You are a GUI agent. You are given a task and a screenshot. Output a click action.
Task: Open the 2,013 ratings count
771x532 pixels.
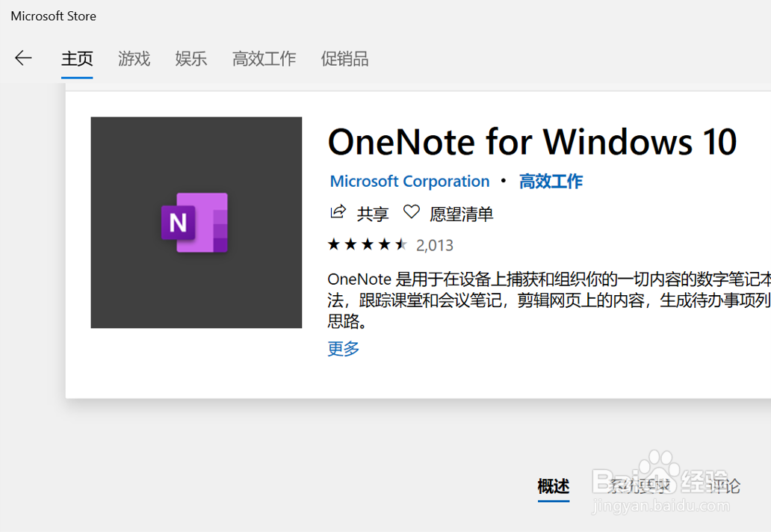[435, 245]
